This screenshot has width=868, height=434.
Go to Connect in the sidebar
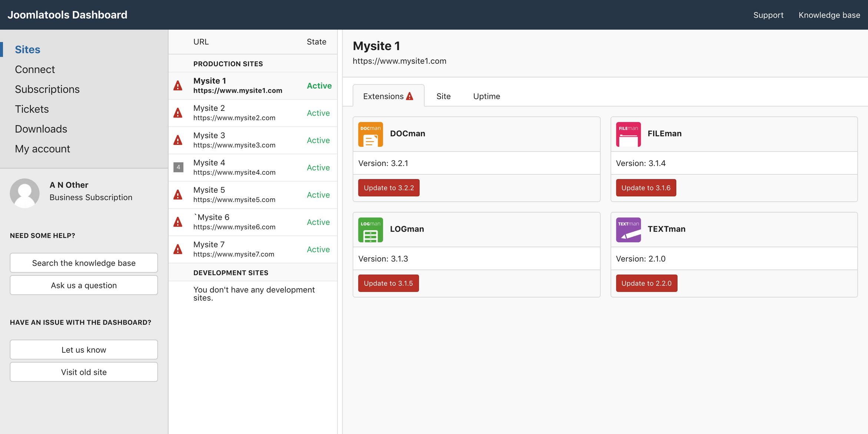tap(35, 69)
